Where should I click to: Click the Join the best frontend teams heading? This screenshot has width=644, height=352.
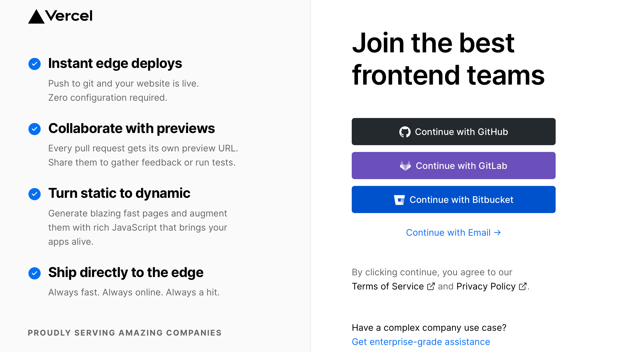pos(448,59)
